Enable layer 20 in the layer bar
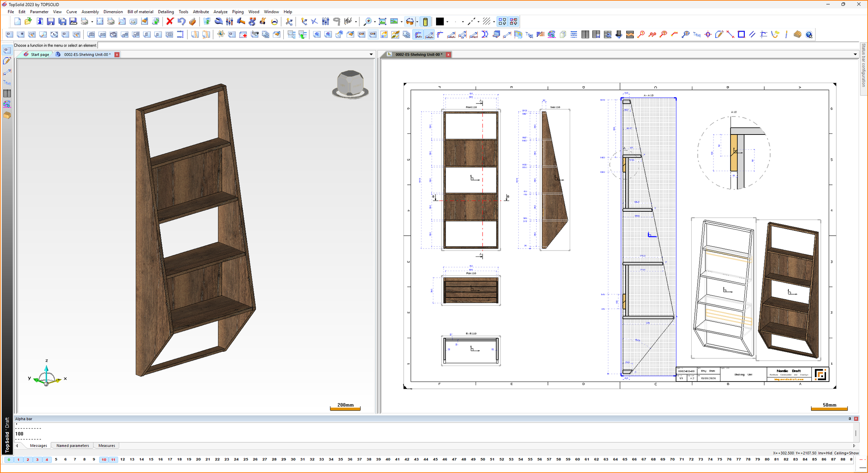Screen dimensions: 868x473 (198, 459)
